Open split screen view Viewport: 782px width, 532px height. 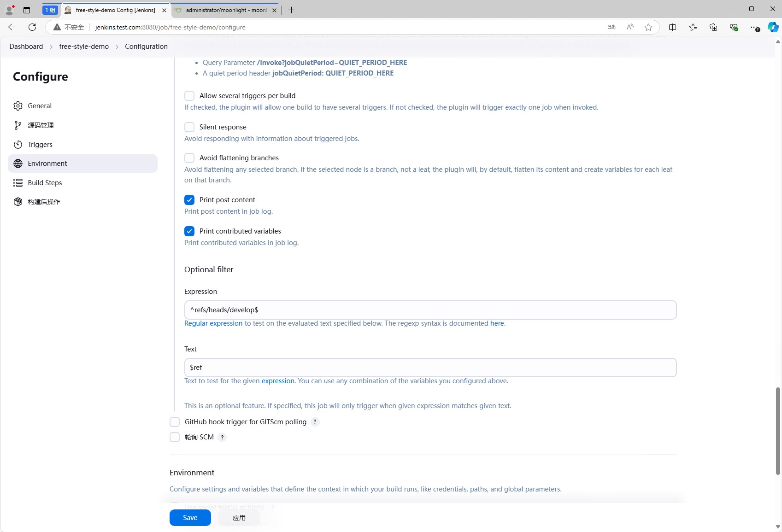[x=672, y=27]
